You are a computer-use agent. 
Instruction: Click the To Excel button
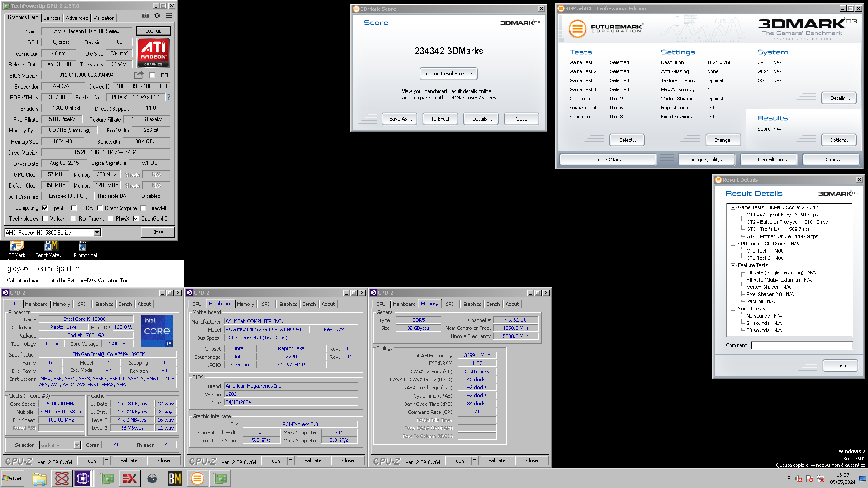tap(440, 119)
